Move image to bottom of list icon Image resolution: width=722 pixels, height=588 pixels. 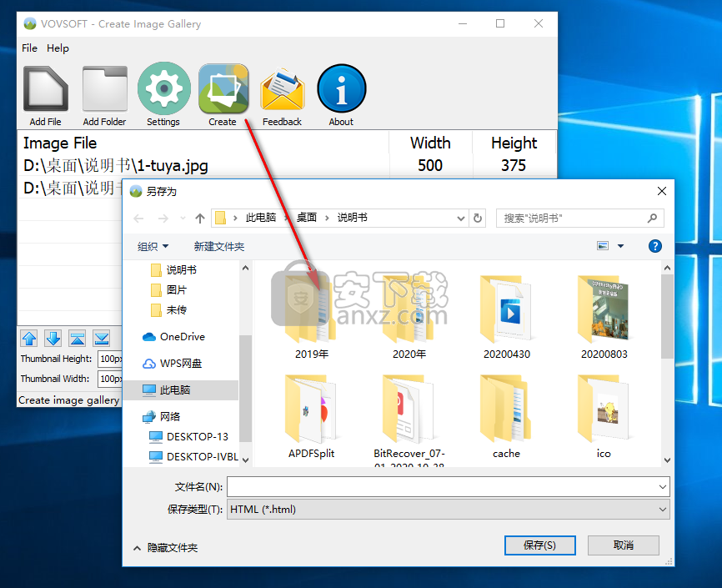pos(102,339)
